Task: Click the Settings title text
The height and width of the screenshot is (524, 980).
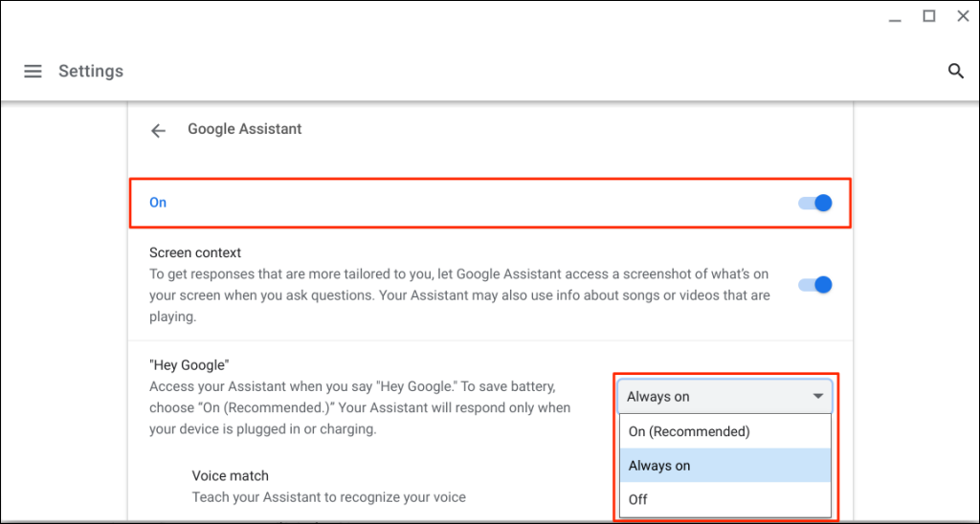Action: click(x=91, y=72)
